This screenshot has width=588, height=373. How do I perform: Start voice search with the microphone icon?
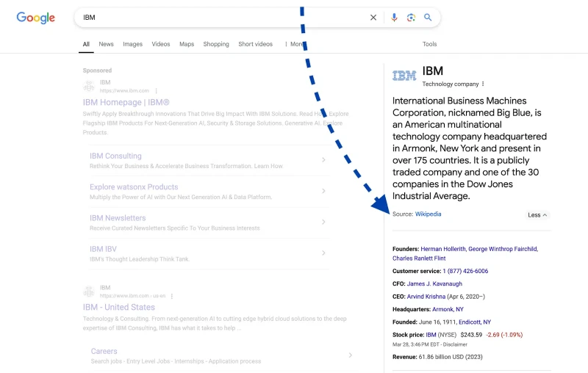394,18
